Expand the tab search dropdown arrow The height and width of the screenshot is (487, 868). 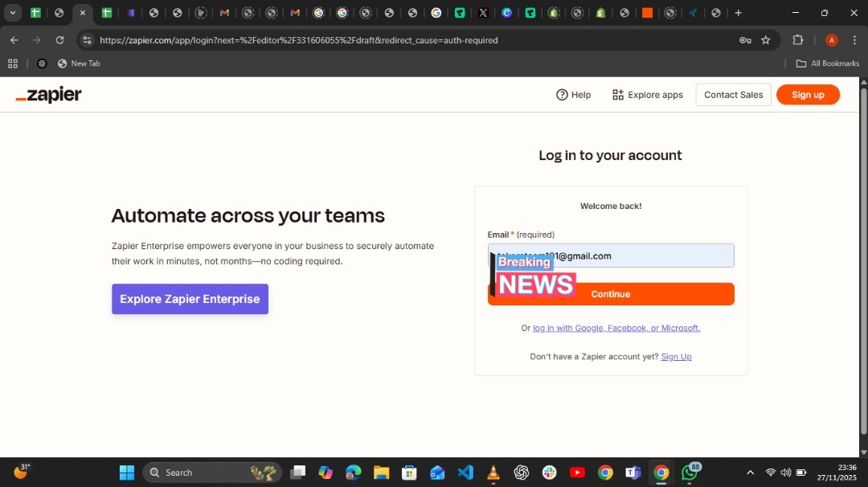(12, 13)
